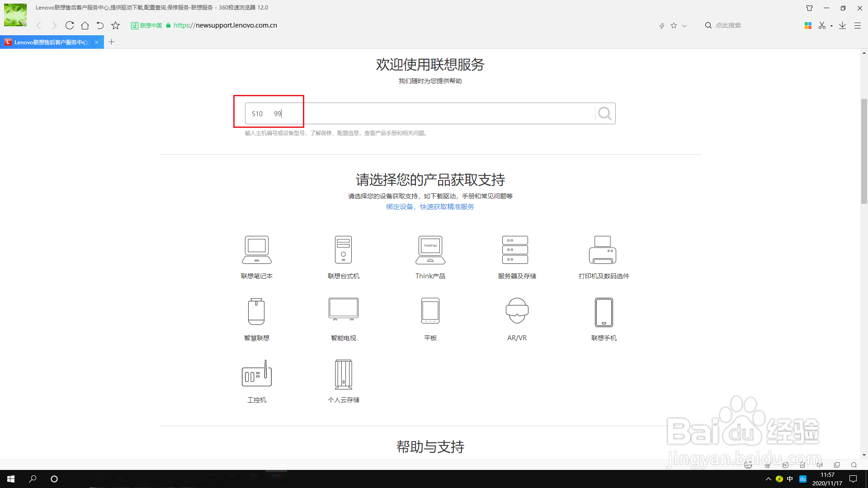
Task: Open the AR/VR headset category
Action: click(517, 311)
